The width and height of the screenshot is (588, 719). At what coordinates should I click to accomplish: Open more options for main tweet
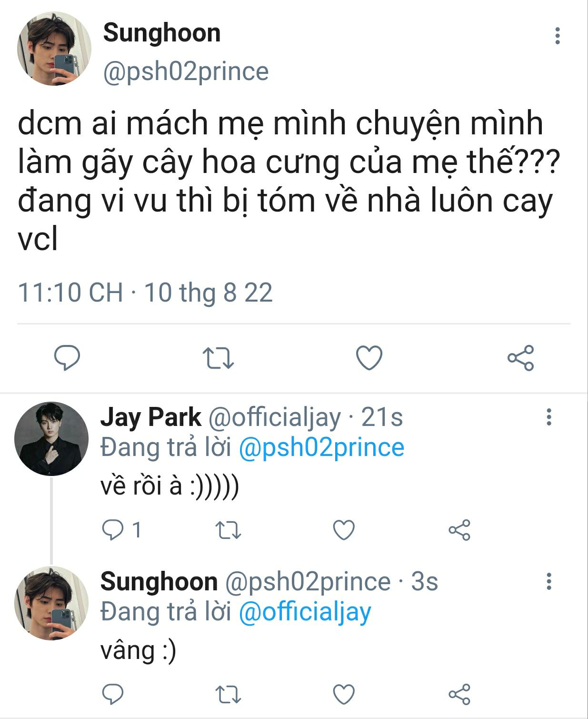click(x=557, y=36)
